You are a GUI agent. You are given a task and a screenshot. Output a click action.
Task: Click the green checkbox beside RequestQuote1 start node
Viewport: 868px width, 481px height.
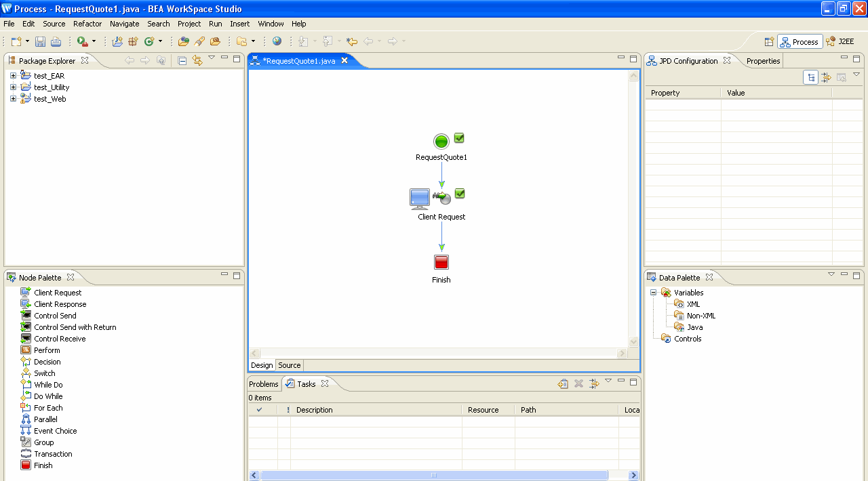(459, 138)
